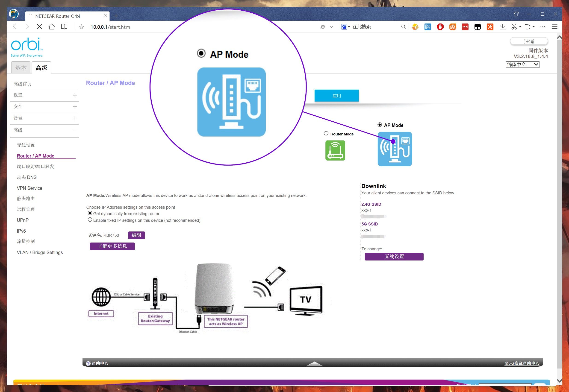Go to browser home page icon
569x392 pixels.
click(52, 26)
